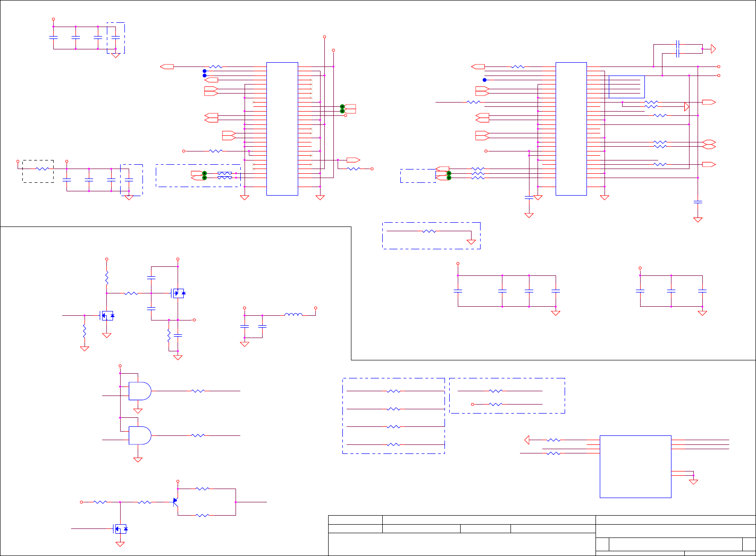Click the first capacitor in the top-left capacitor bank

[x=53, y=37]
